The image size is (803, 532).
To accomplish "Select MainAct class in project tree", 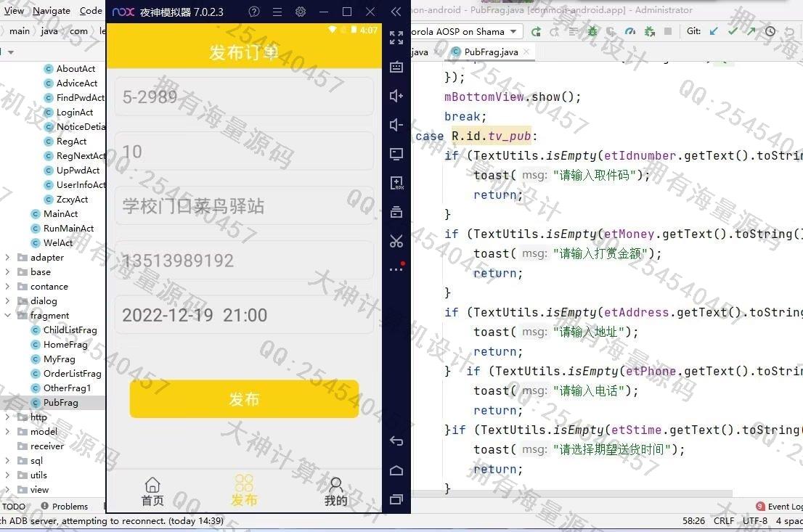I will (x=60, y=214).
